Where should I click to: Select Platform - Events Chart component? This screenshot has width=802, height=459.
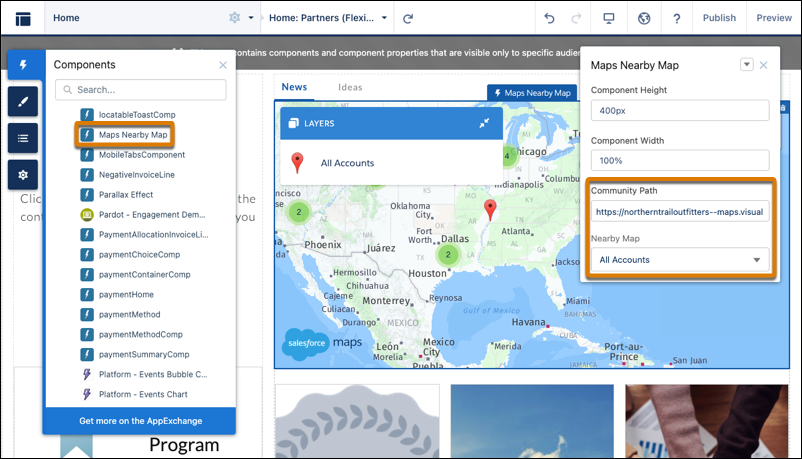click(x=134, y=394)
